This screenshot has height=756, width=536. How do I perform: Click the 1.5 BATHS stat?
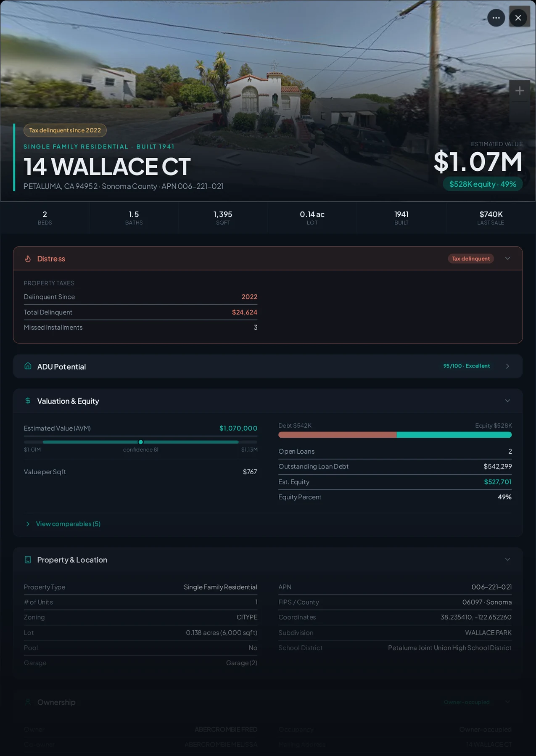[x=134, y=217]
